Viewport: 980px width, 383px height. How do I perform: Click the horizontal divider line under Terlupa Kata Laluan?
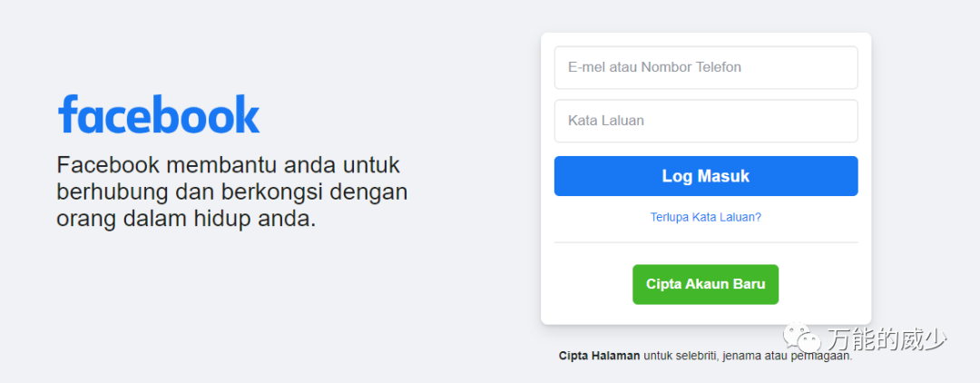click(706, 242)
